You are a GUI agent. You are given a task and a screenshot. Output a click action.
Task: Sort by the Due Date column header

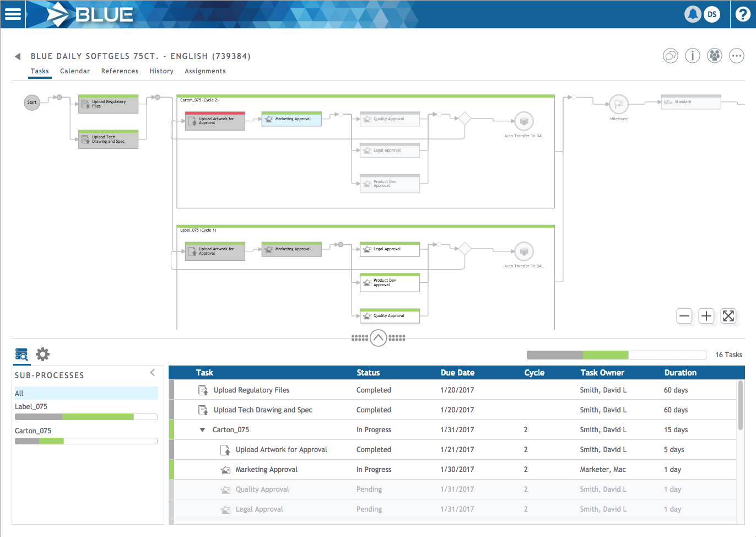(x=457, y=373)
